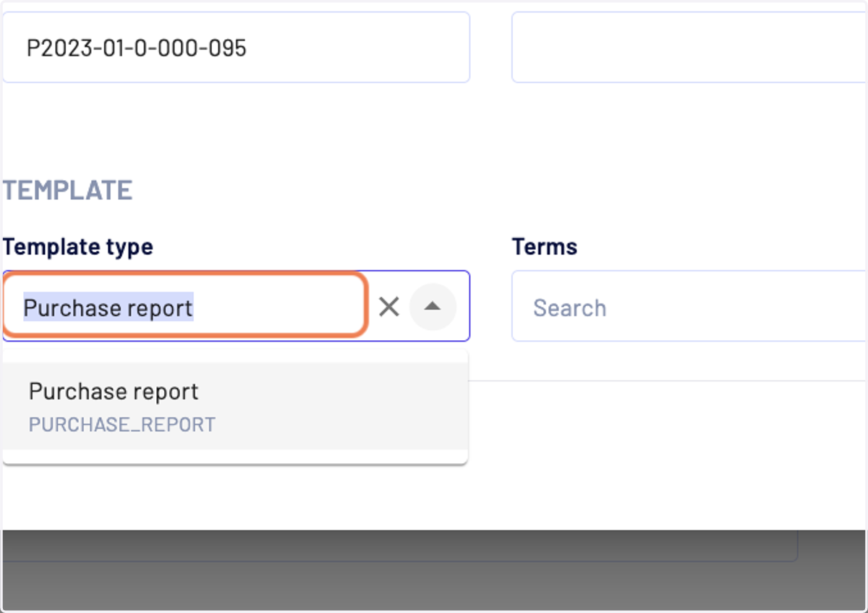Image resolution: width=868 pixels, height=613 pixels.
Task: Focus the Terms search field
Action: tap(689, 306)
